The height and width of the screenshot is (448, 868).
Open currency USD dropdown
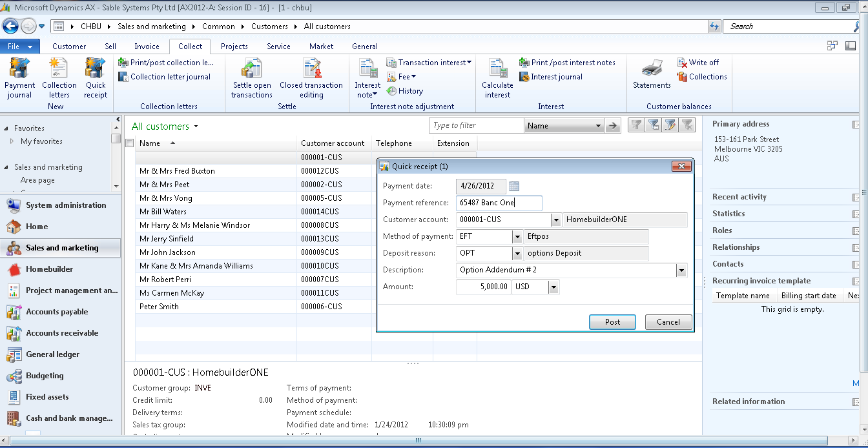point(554,287)
